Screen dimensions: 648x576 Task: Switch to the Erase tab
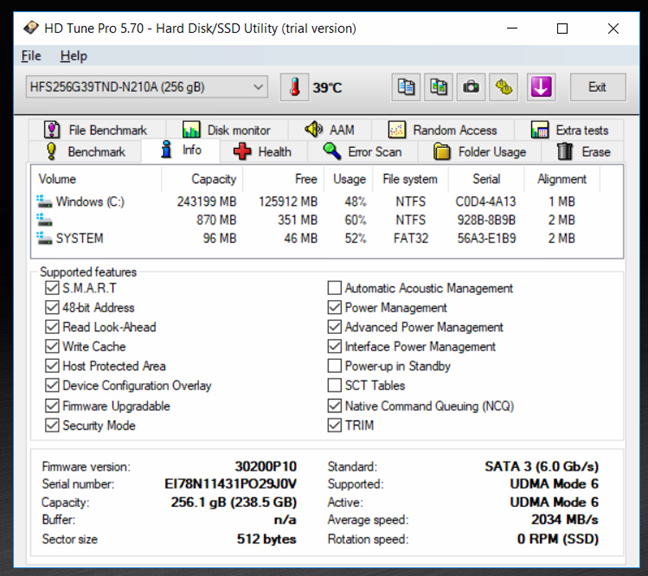pos(583,152)
